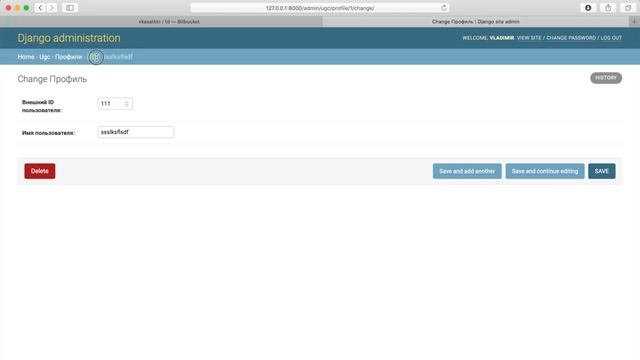Go forward using Safari's forward arrow
This screenshot has width=640, height=360.
(51, 8)
